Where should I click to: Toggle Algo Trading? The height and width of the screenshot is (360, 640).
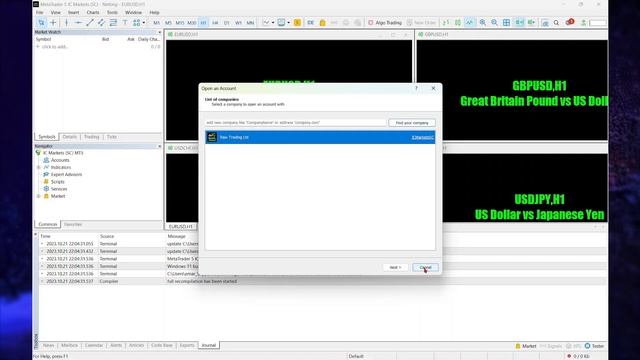click(385, 23)
